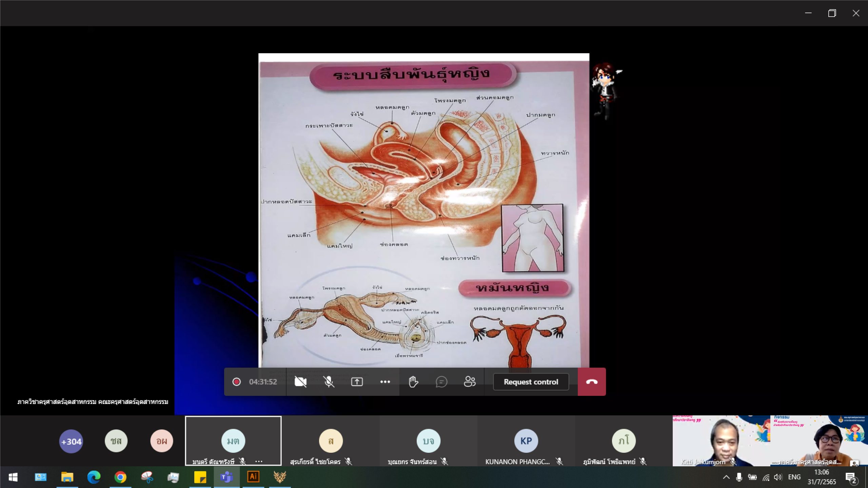Expand hidden system tray icons

[x=726, y=477]
